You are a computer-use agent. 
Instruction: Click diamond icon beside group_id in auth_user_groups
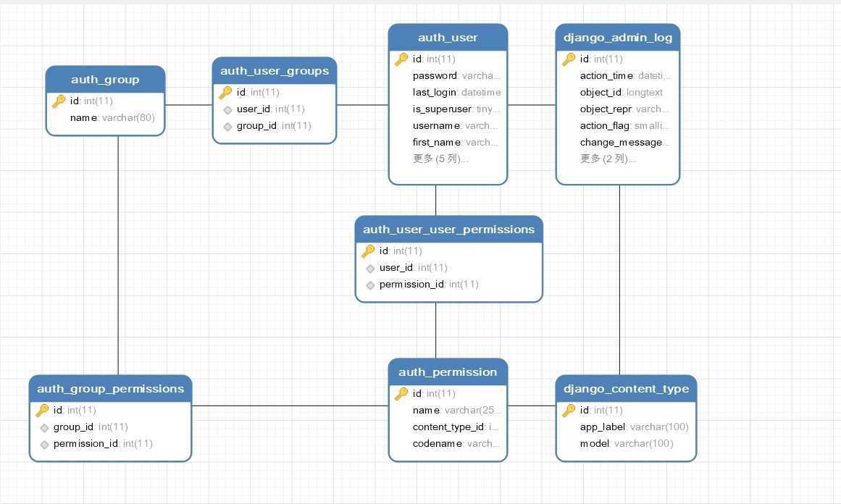[x=227, y=127]
